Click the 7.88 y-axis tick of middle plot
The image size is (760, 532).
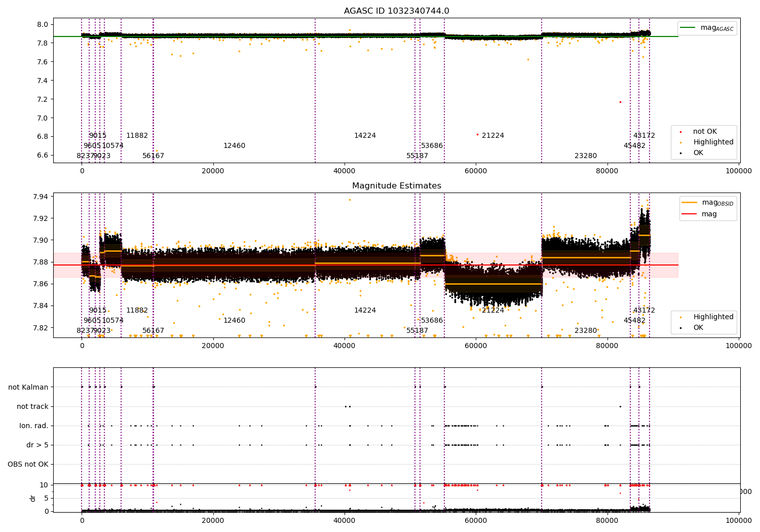41,262
